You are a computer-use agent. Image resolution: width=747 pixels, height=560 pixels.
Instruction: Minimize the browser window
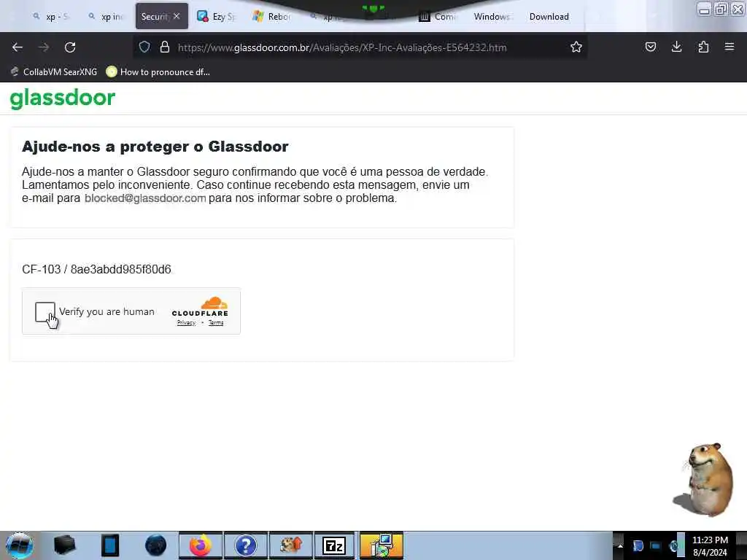pos(704,9)
